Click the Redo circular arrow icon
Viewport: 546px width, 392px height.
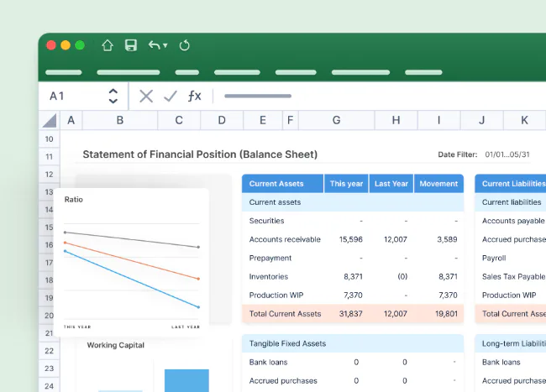coord(184,45)
